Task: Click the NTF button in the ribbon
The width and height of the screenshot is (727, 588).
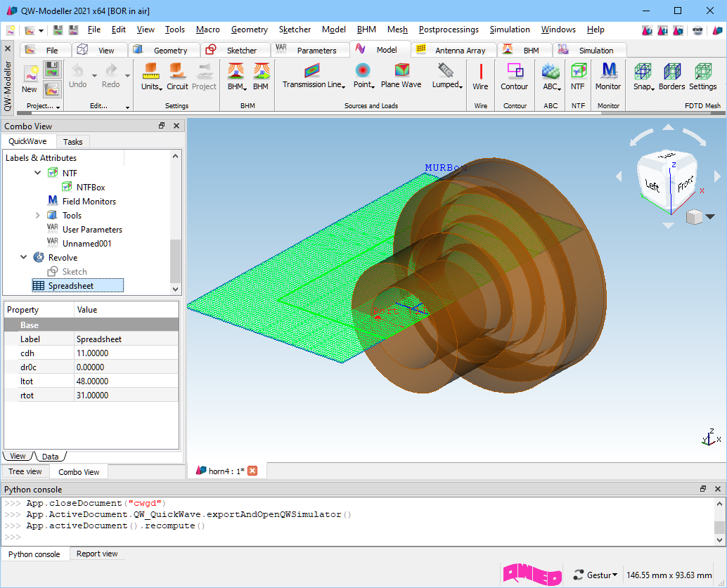Action: pyautogui.click(x=578, y=77)
